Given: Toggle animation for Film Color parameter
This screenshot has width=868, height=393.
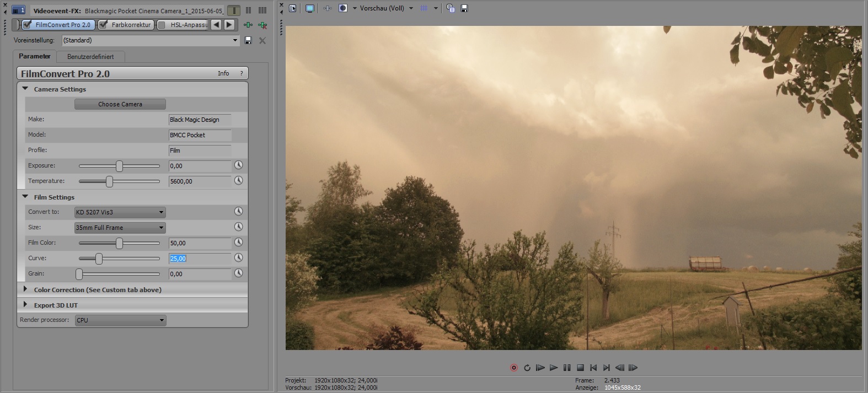Looking at the screenshot, I should click(238, 243).
